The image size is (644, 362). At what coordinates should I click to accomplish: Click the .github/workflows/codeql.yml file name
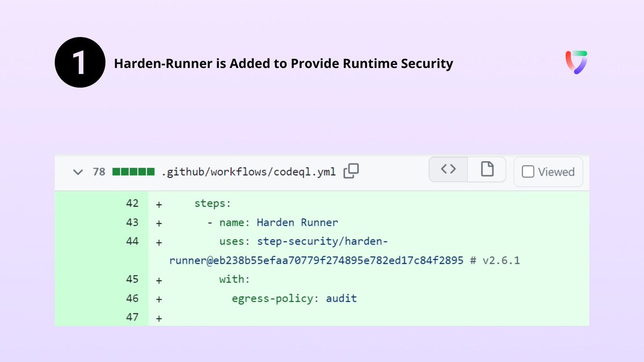click(249, 172)
